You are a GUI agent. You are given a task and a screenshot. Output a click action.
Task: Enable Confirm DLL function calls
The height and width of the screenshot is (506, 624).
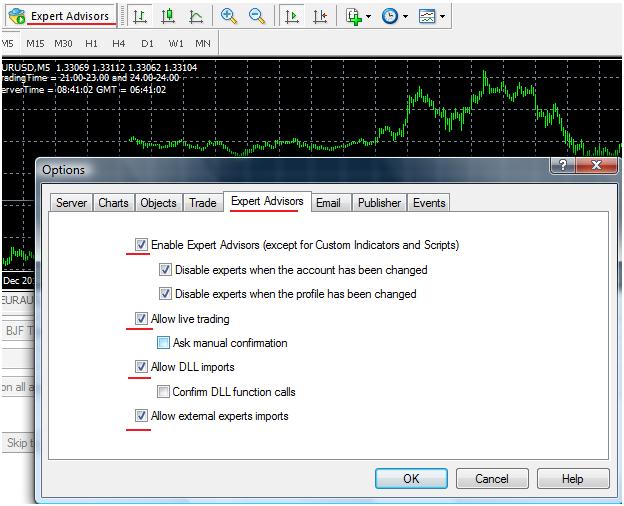point(164,392)
